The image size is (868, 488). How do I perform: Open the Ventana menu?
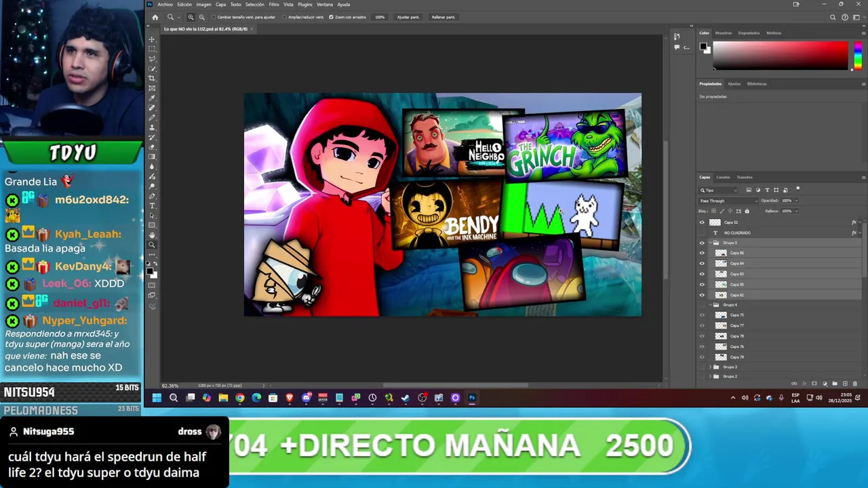click(325, 5)
